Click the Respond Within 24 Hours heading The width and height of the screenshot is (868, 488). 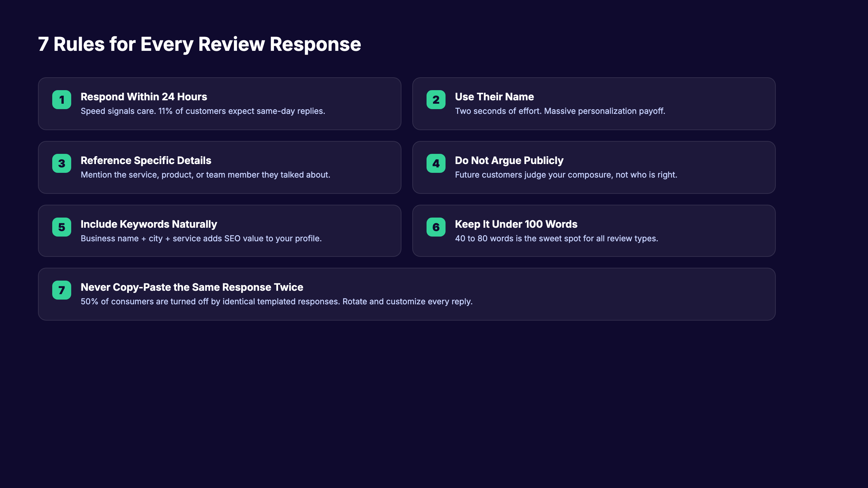pos(144,97)
